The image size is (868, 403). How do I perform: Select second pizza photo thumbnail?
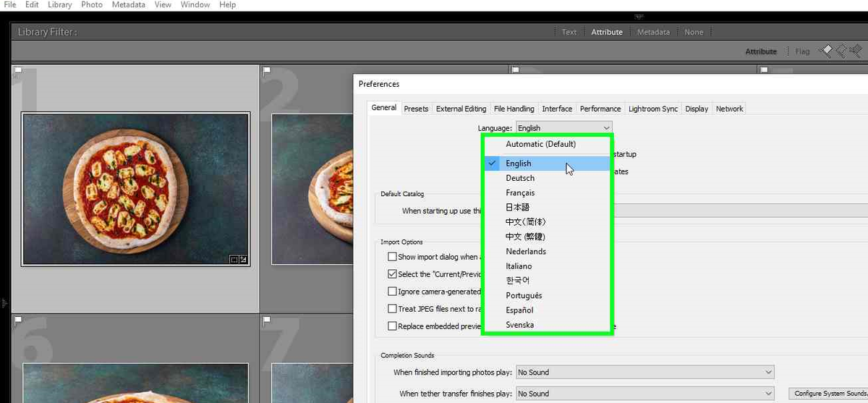312,189
